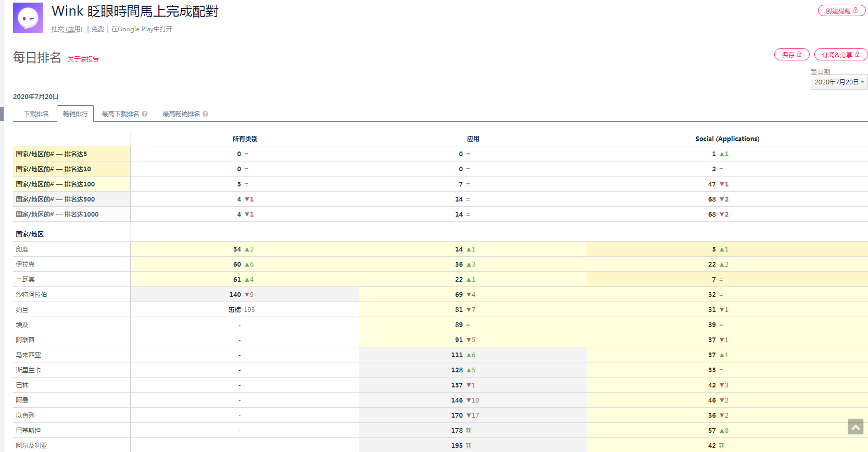
Task: Click the 社交 (应用) category link
Action: pyautogui.click(x=67, y=29)
